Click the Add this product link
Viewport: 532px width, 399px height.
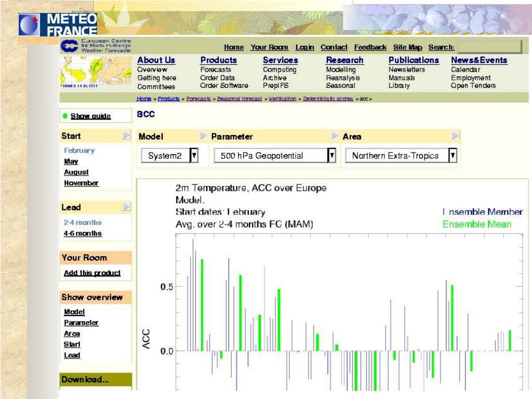[92, 273]
